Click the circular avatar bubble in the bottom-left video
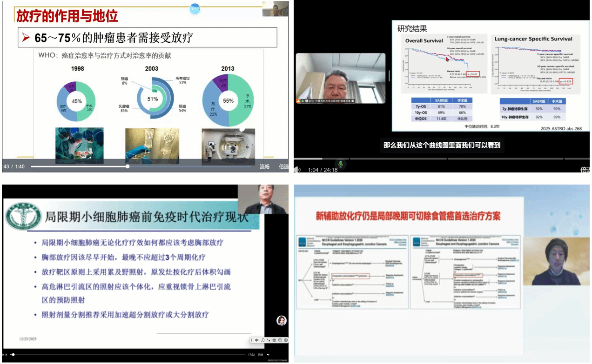 click(281, 321)
